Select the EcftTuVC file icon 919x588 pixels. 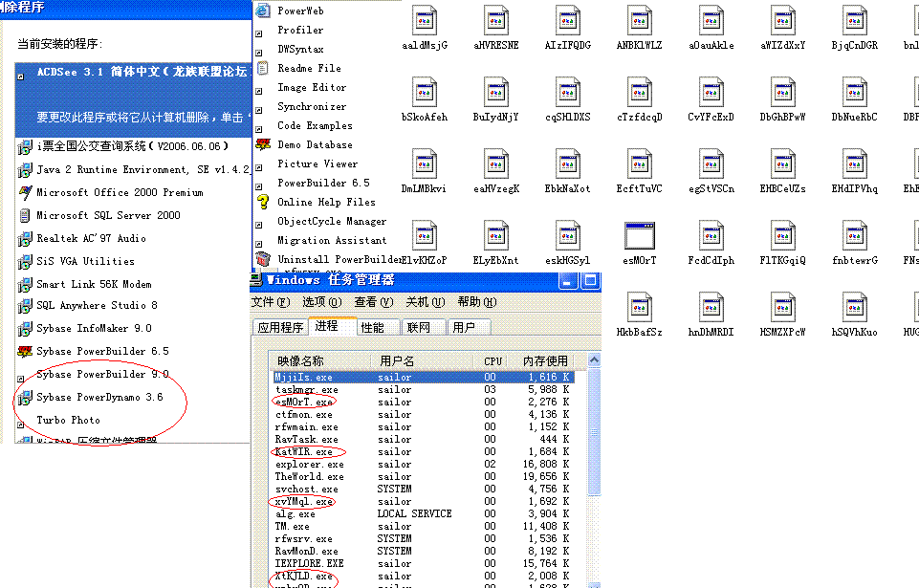tap(640, 163)
